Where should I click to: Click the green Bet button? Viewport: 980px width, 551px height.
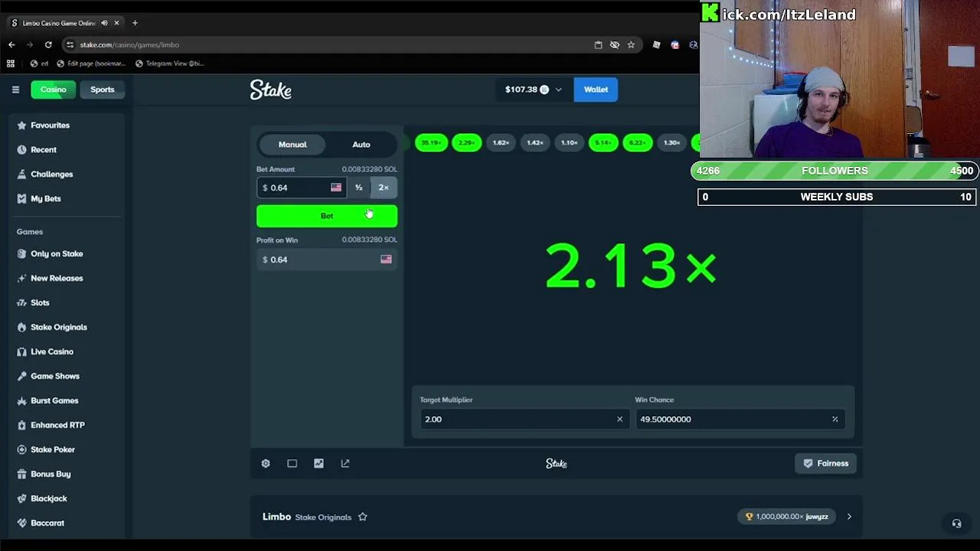(x=327, y=216)
